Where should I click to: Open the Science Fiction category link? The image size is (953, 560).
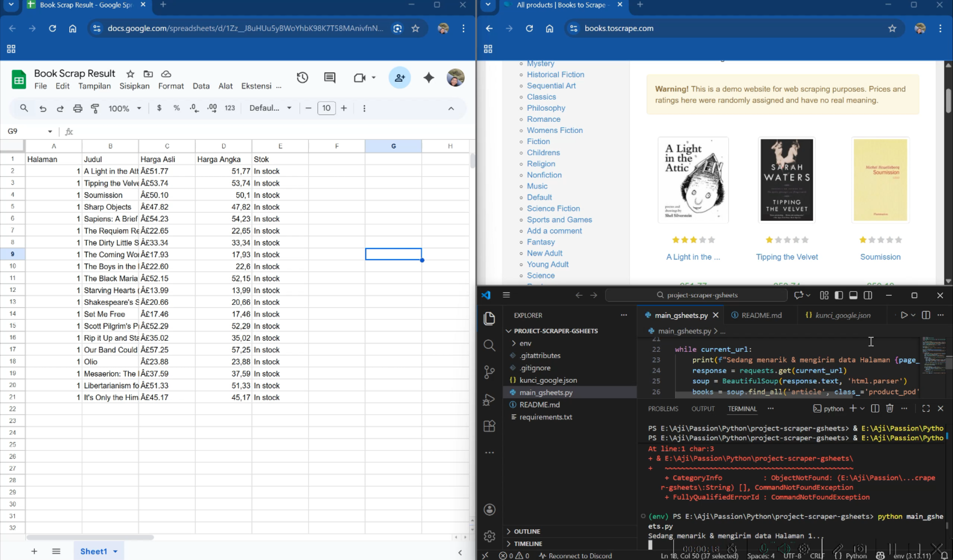553,209
